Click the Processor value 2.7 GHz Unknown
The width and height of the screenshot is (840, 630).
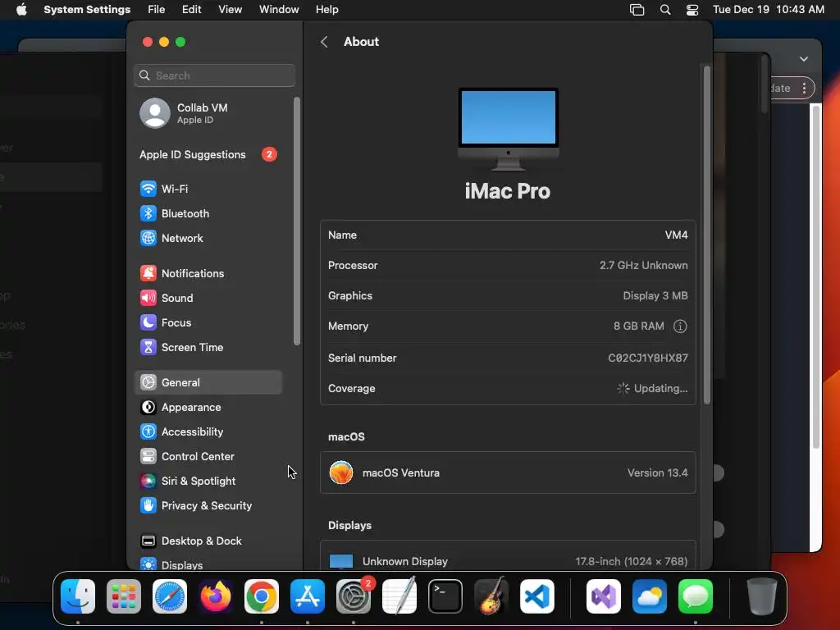(x=643, y=265)
